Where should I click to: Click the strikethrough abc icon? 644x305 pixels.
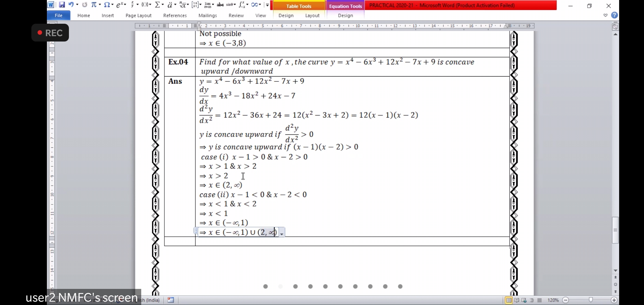tap(220, 5)
